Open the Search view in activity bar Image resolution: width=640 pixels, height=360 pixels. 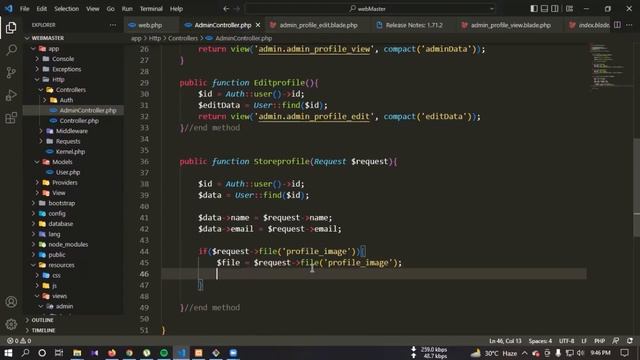[11, 50]
